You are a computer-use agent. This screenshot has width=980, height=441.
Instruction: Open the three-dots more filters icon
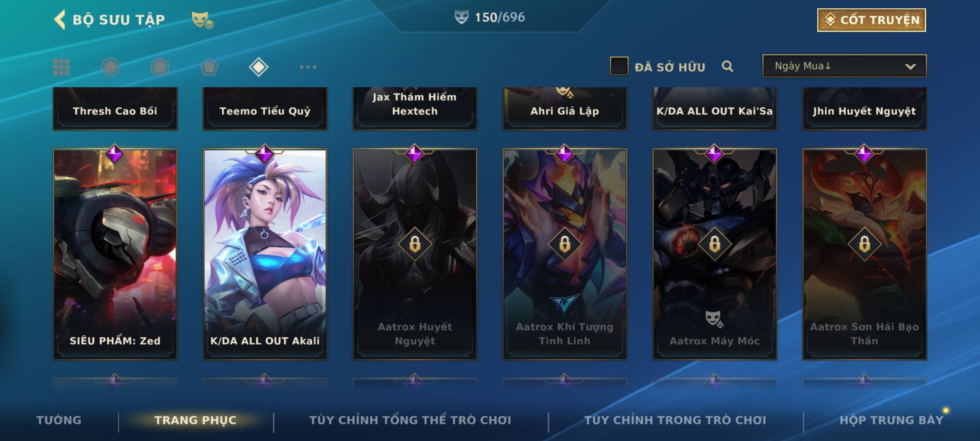[308, 67]
